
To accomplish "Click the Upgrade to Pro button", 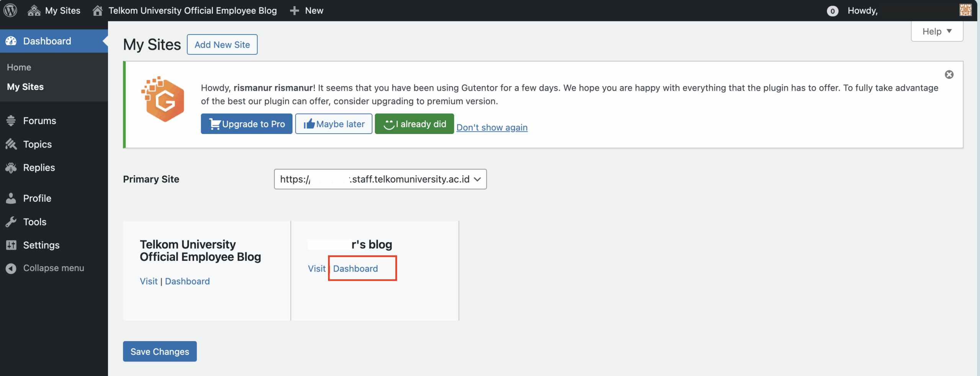I will pos(247,124).
